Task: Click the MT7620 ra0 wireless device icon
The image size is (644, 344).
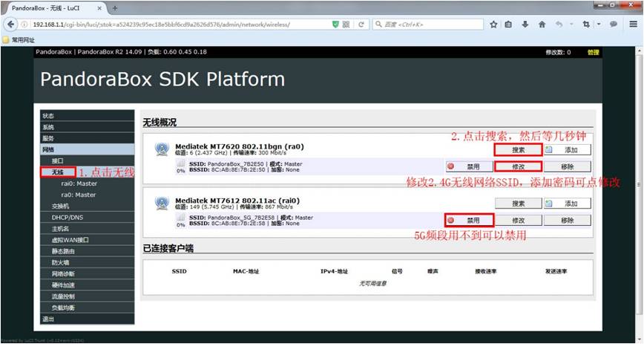Action: [x=162, y=149]
